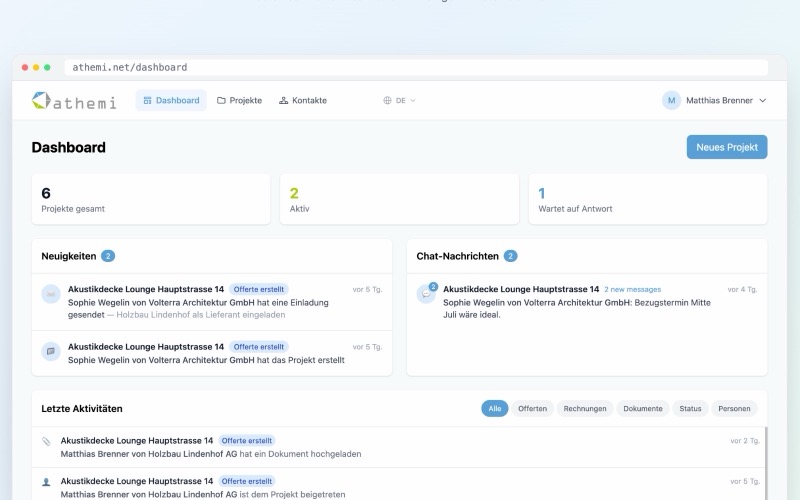The height and width of the screenshot is (500, 800).
Task: Click the Dashboard grid icon
Action: pyautogui.click(x=147, y=101)
